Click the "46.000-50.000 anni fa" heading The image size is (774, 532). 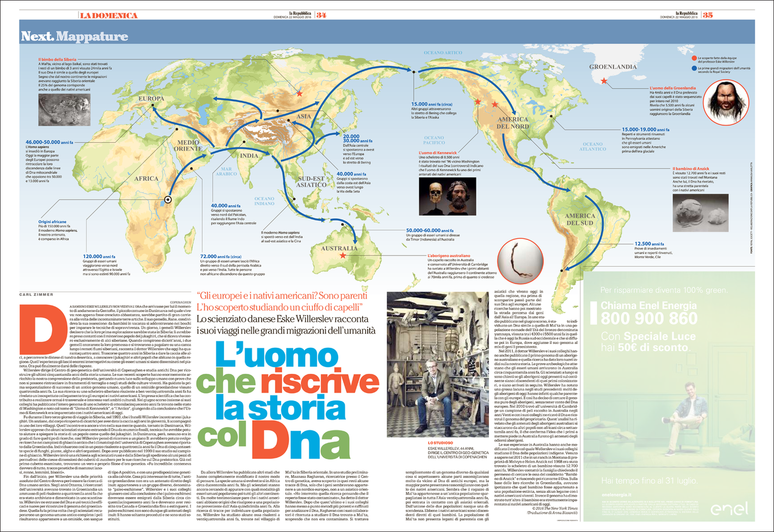[49, 142]
